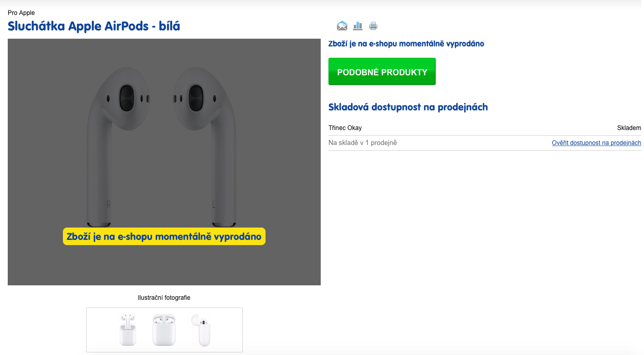Click Na skladě v 1 prodejně text
This screenshot has height=355, width=644.
coord(362,143)
